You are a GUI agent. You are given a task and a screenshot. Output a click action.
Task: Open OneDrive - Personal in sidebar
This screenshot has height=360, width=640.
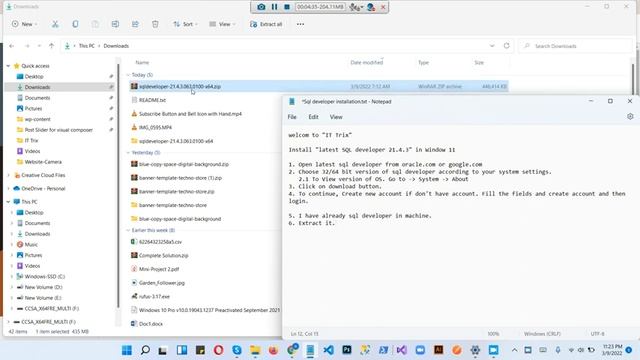pyautogui.click(x=43, y=189)
